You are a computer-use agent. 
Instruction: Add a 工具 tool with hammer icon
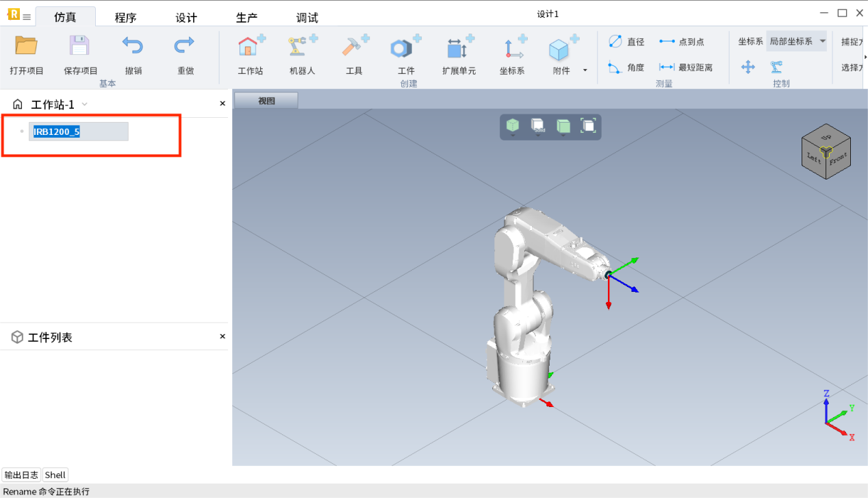pos(354,48)
